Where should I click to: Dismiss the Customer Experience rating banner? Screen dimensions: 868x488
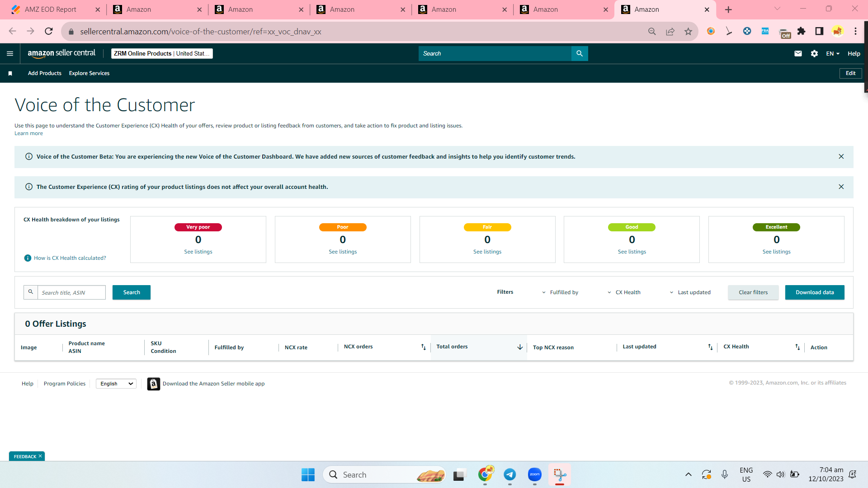841,187
